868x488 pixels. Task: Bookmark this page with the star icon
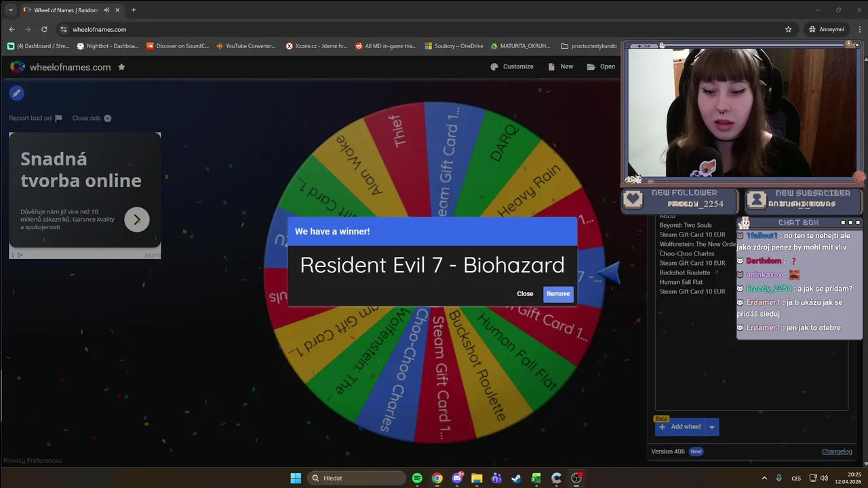[788, 29]
